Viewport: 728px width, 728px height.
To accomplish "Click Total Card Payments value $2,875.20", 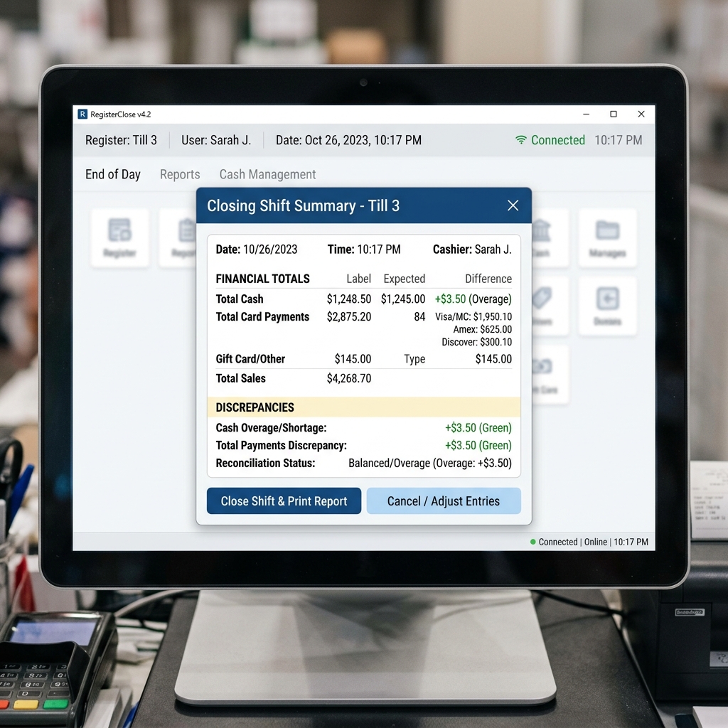I will [348, 316].
